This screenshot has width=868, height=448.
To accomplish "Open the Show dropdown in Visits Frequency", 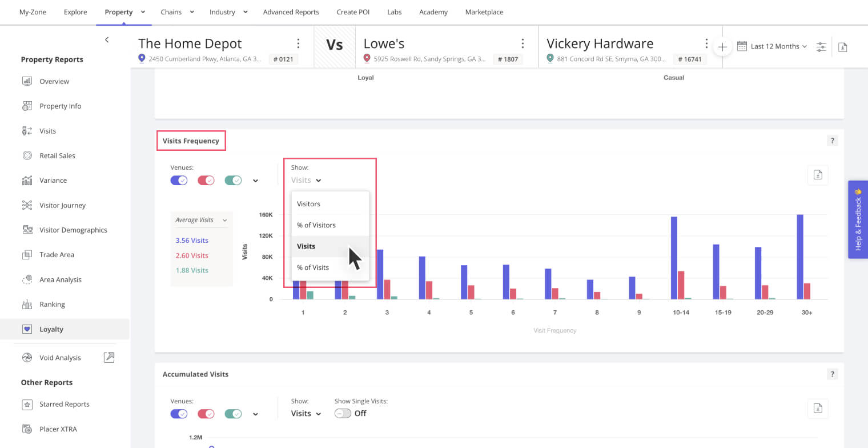I will tap(306, 180).
